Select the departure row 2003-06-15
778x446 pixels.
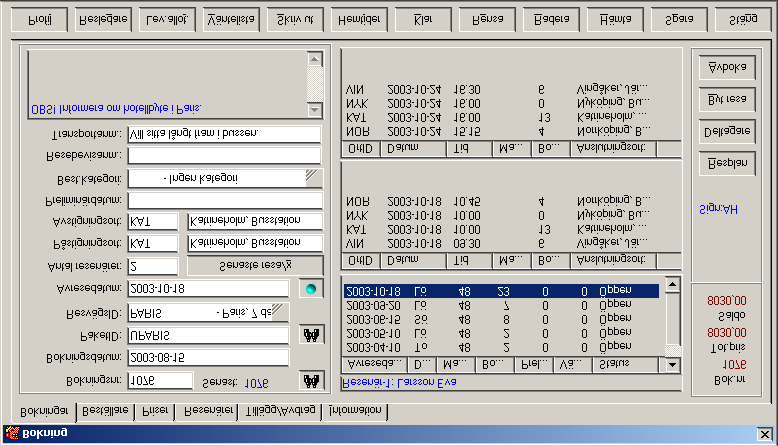(x=501, y=319)
